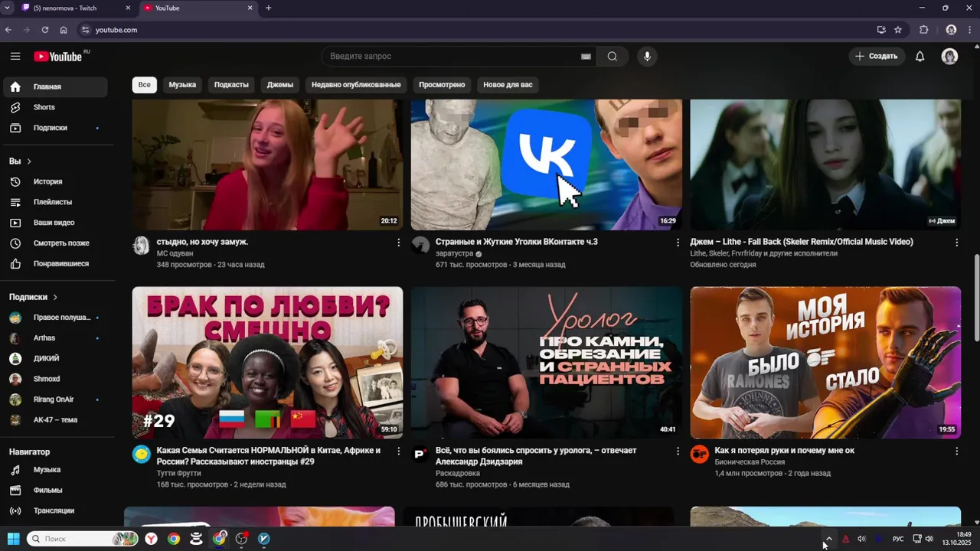Select the Все filter chip
Image resolution: width=980 pixels, height=551 pixels.
[145, 85]
